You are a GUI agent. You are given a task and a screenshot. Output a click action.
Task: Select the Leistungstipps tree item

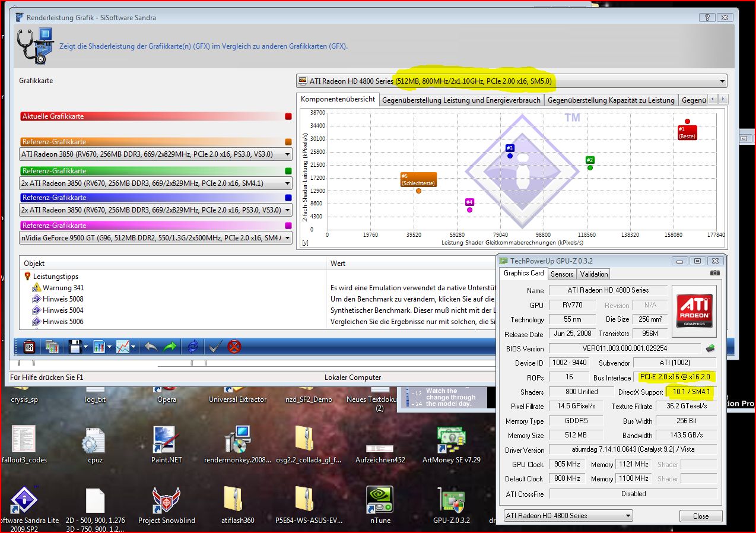click(56, 276)
